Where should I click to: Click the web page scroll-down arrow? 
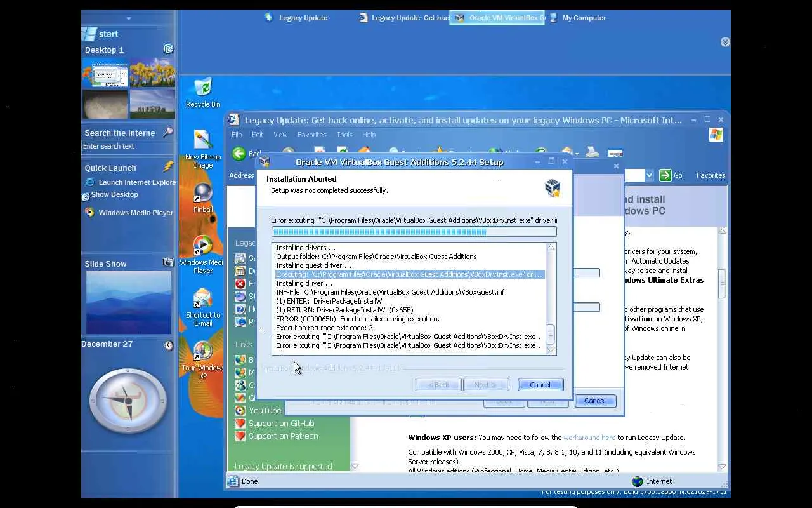pos(722,467)
